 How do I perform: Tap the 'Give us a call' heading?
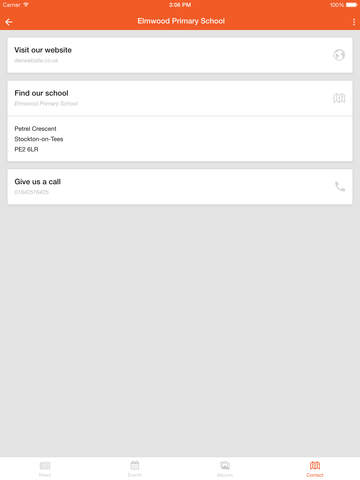(37, 182)
